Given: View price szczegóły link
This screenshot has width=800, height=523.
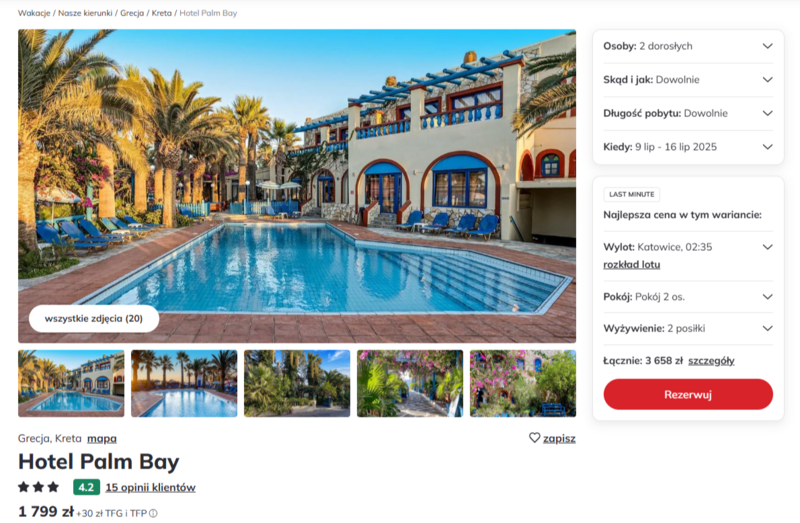Looking at the screenshot, I should point(711,361).
